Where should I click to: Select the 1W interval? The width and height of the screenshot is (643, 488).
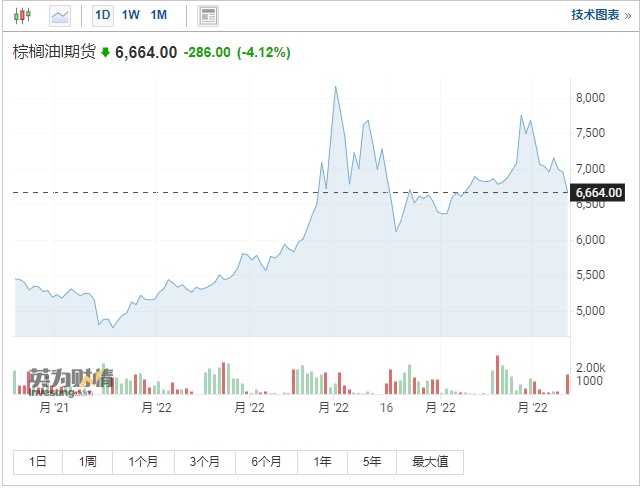[x=131, y=15]
